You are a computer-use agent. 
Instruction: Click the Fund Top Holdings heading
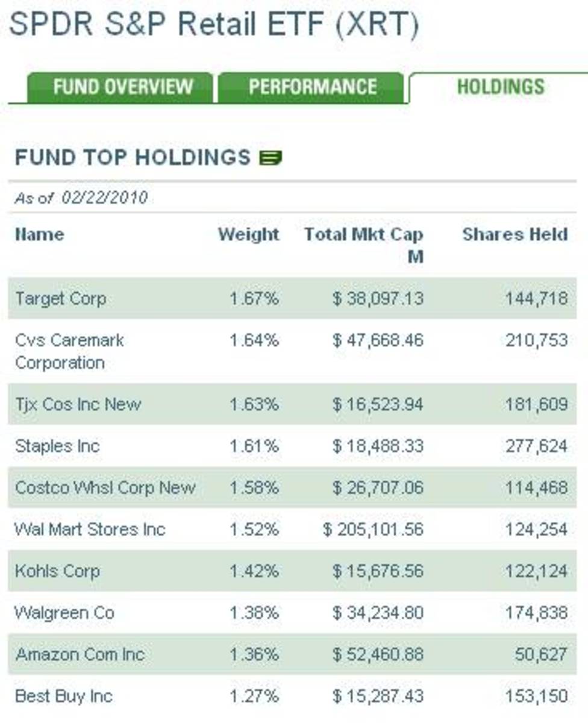tap(133, 158)
